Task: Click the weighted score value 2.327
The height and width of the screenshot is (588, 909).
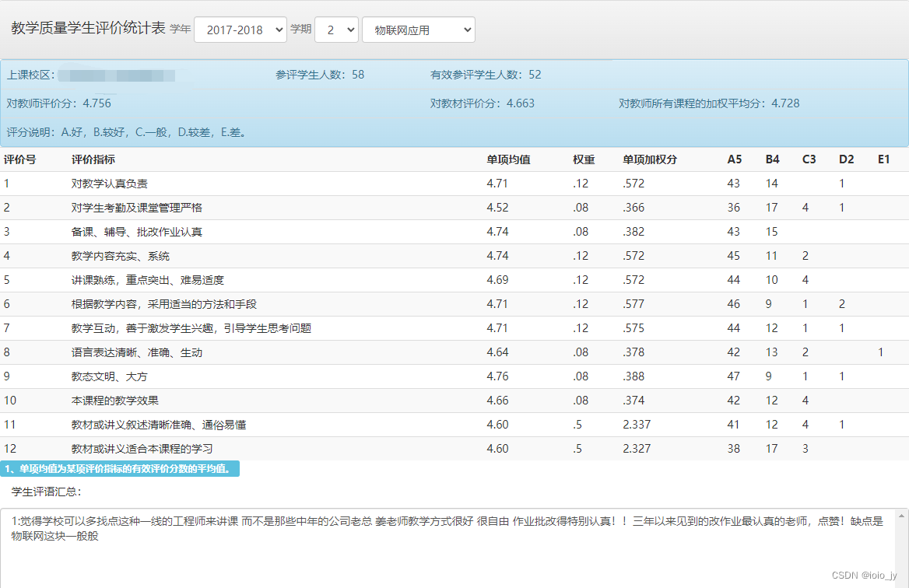Action: click(x=637, y=449)
